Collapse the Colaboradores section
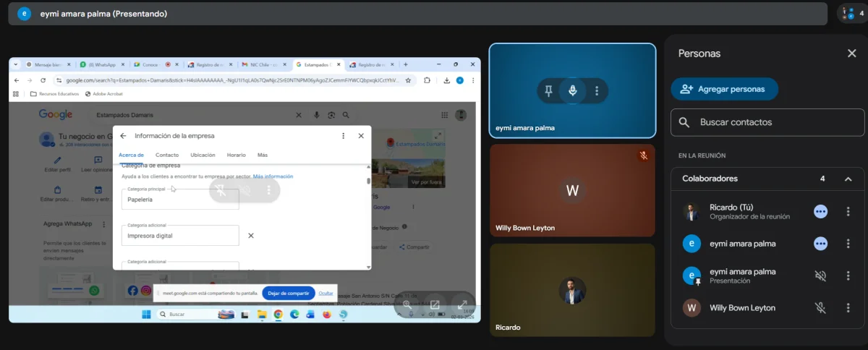Screen dimensions: 868x350 (x=848, y=179)
